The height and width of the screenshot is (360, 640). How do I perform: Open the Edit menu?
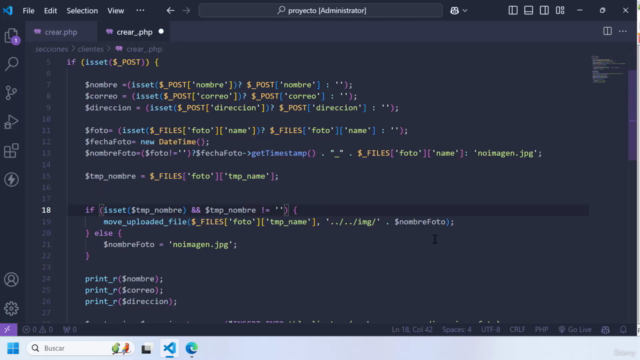50,11
